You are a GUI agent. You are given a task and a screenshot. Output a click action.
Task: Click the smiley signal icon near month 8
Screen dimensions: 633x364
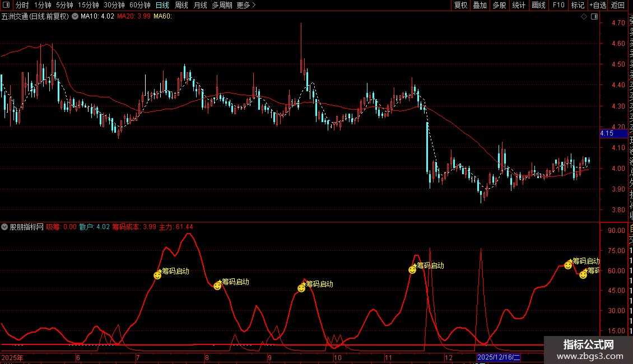pyautogui.click(x=217, y=286)
